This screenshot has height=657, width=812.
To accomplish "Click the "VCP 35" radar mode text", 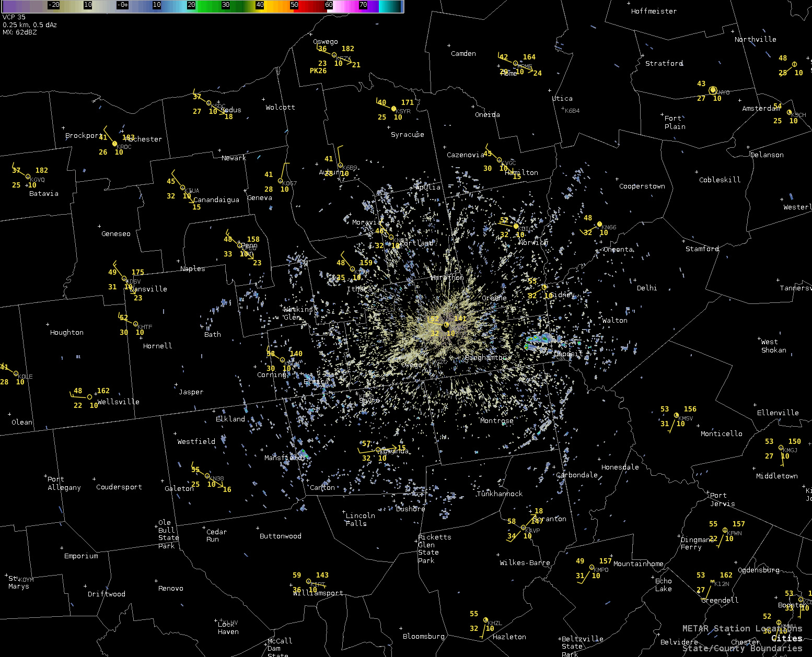I will [x=14, y=17].
